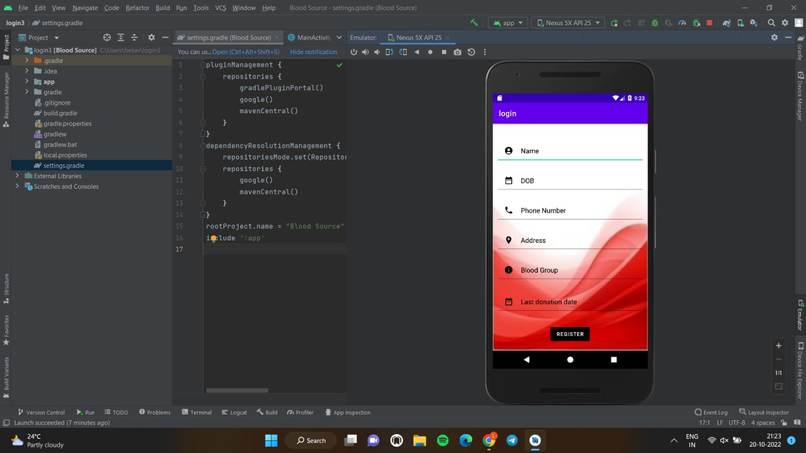The width and height of the screenshot is (806, 453).
Task: Click the Make Project hammer icon
Action: 474,23
